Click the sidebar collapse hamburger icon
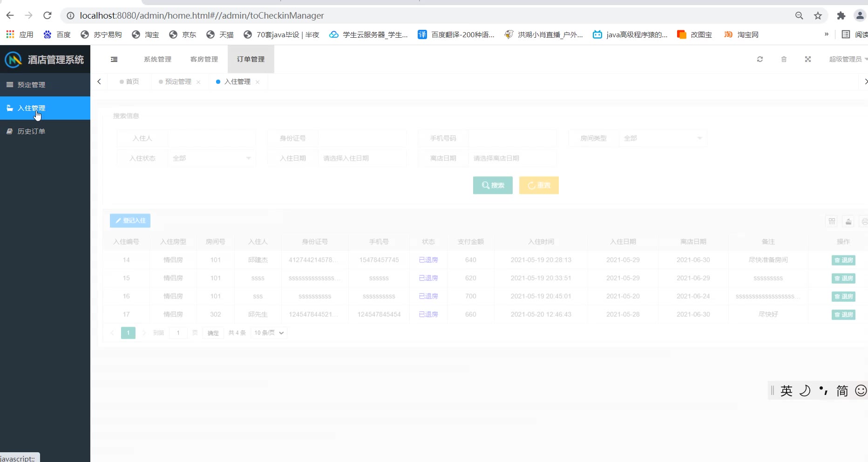The height and width of the screenshot is (462, 868). 114,59
